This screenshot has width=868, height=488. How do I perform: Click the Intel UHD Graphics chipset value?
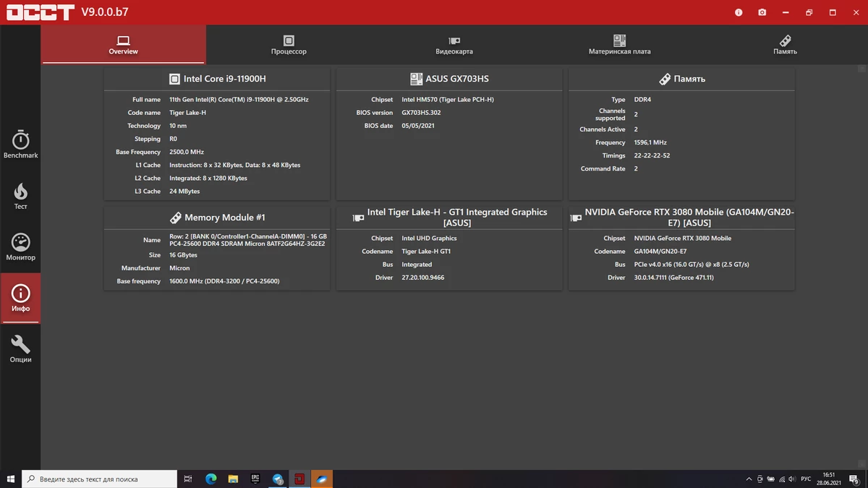tap(430, 239)
